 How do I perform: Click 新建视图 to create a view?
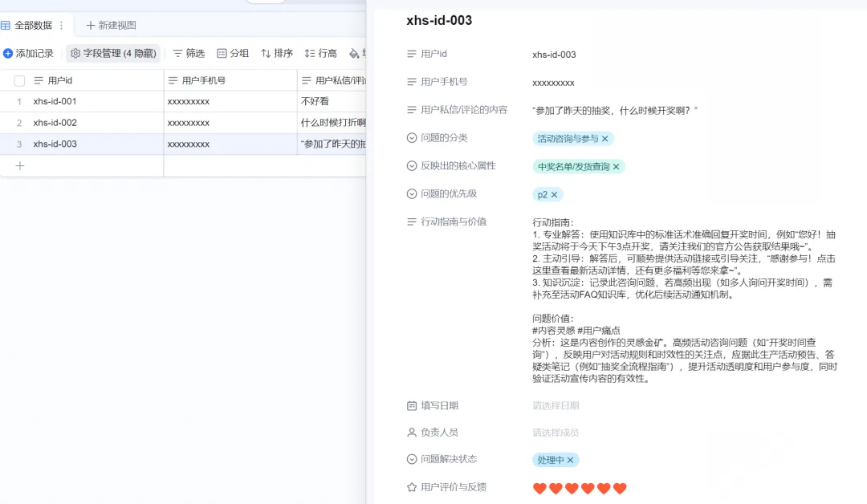[x=111, y=26]
